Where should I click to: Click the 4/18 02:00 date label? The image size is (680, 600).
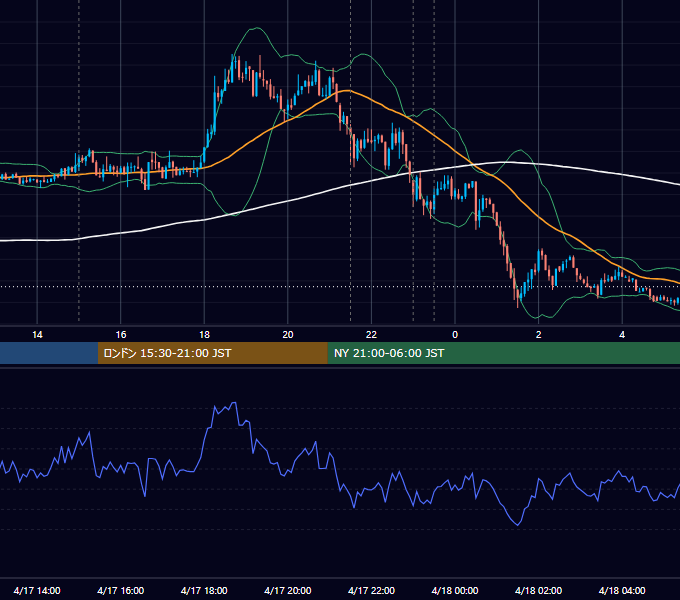tap(539, 590)
